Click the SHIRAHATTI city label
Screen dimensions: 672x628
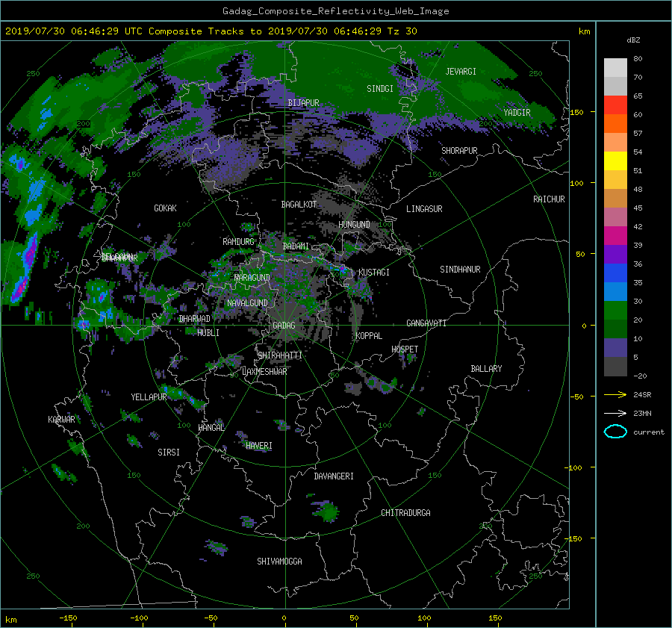[280, 355]
